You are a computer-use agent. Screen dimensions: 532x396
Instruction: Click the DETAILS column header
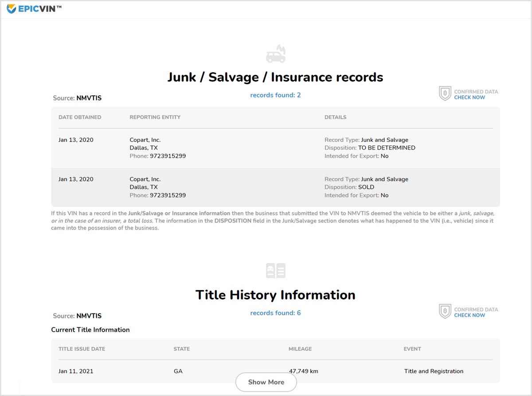pos(336,117)
